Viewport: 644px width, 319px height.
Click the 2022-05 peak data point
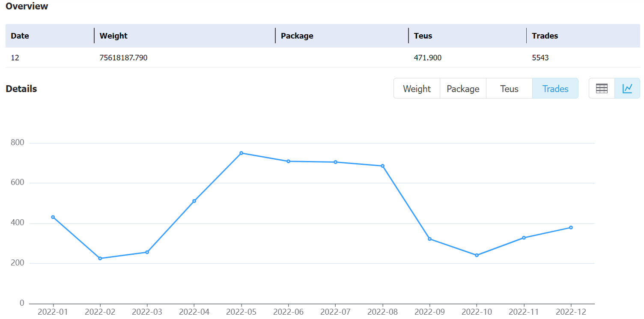pos(241,153)
